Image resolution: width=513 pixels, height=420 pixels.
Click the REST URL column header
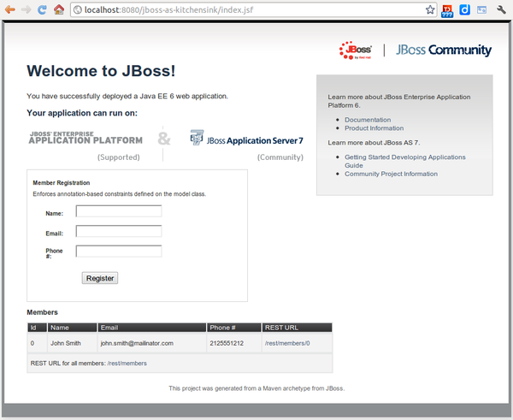point(297,328)
